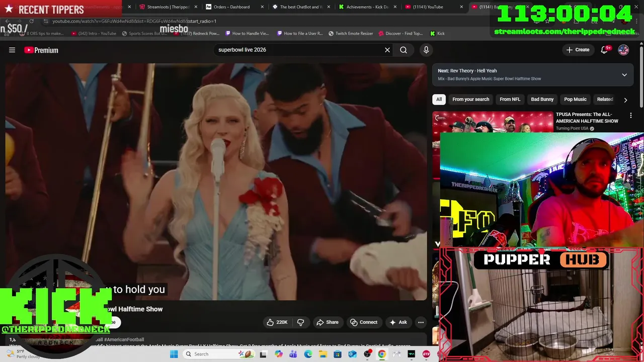Open the Windows Start menu
Viewport: 644px width, 362px height.
pos(174,354)
